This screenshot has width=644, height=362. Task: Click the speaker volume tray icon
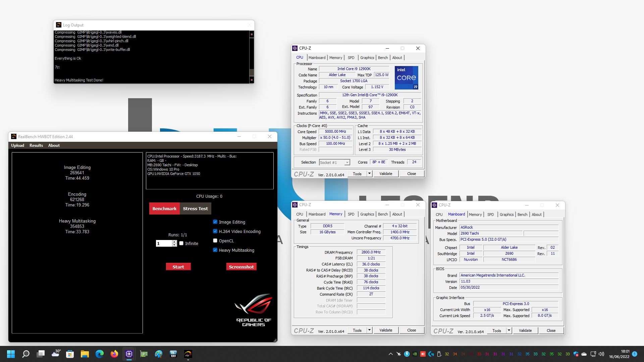tap(601, 354)
